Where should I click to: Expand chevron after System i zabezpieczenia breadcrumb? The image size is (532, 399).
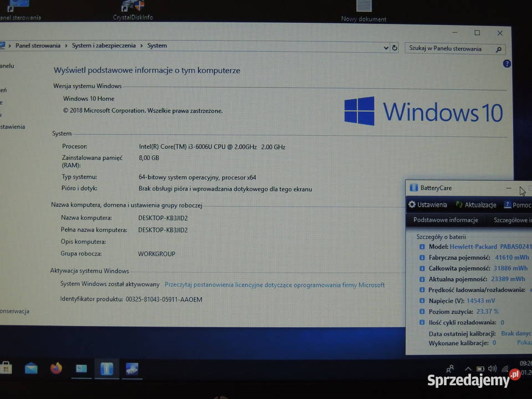[x=141, y=46]
